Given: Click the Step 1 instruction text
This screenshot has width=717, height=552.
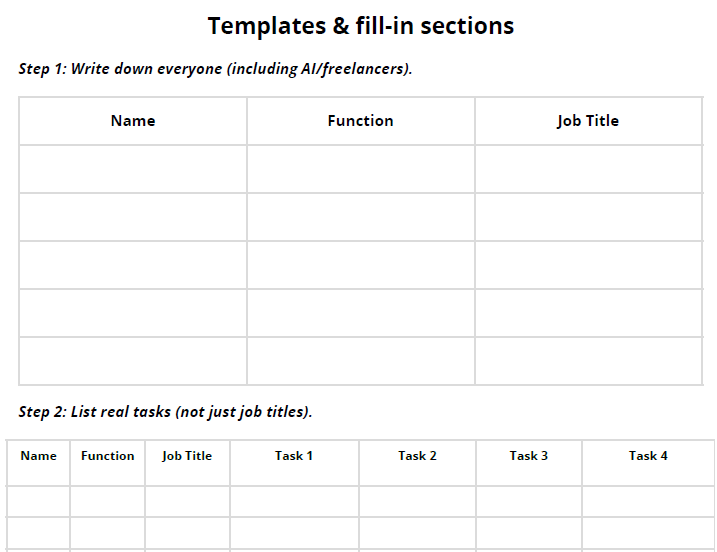Looking at the screenshot, I should (215, 69).
